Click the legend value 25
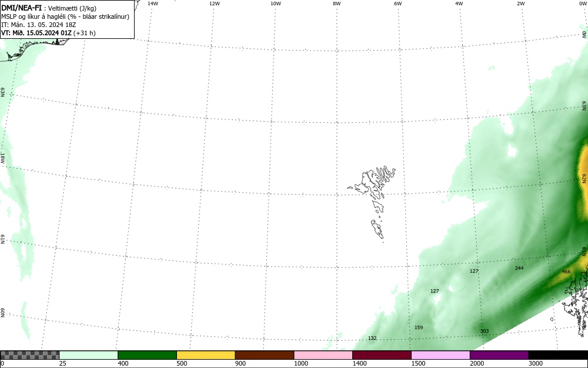The height and width of the screenshot is (368, 588). [x=63, y=363]
